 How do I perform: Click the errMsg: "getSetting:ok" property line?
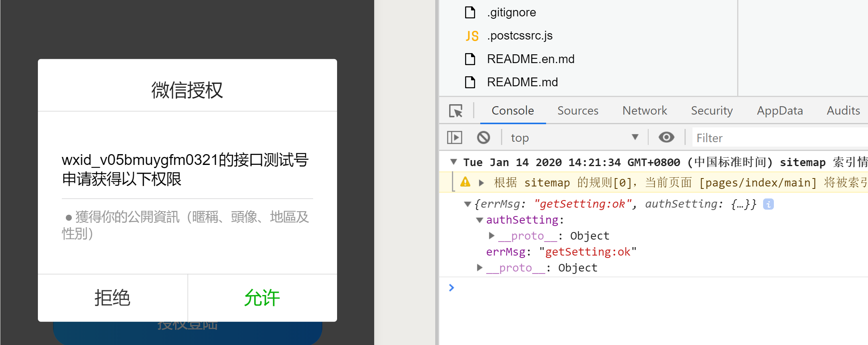(561, 252)
